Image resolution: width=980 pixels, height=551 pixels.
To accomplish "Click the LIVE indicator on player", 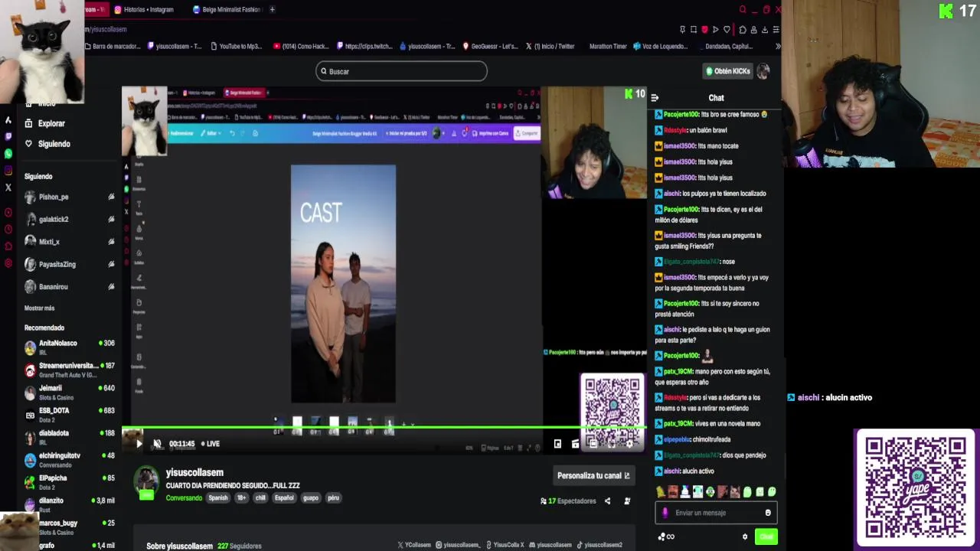I will pyautogui.click(x=210, y=444).
